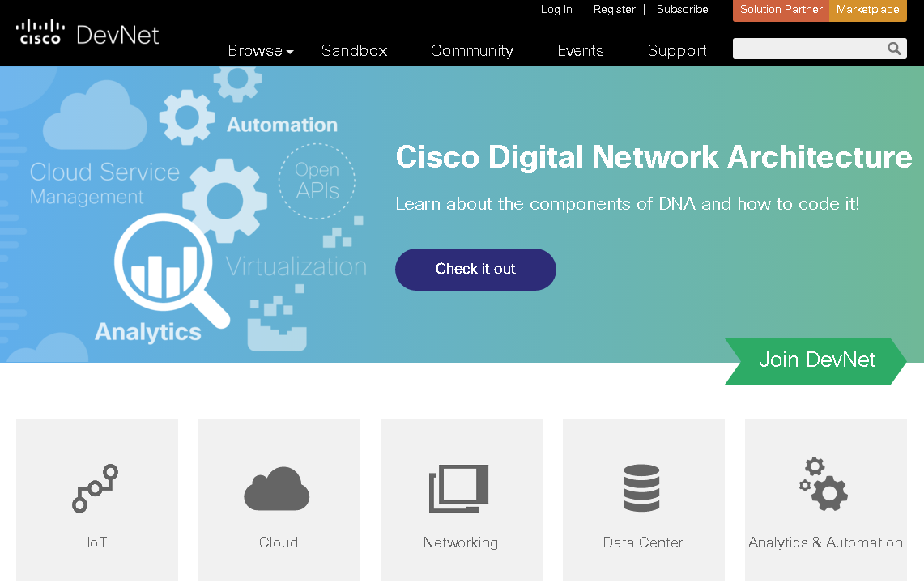Go to the Events page
Image resolution: width=924 pixels, height=587 pixels.
tap(581, 51)
